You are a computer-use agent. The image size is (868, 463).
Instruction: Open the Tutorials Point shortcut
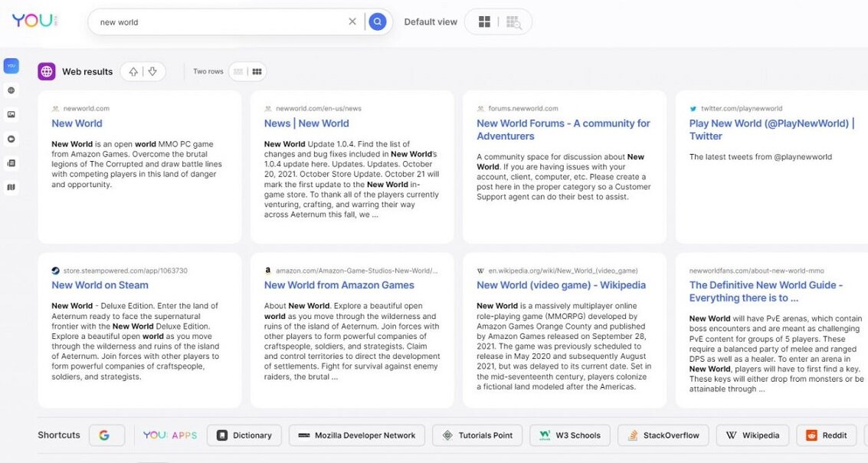(x=477, y=435)
